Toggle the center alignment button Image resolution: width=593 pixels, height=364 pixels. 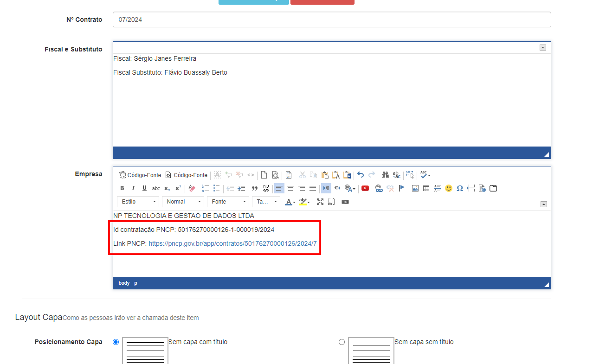coord(290,188)
